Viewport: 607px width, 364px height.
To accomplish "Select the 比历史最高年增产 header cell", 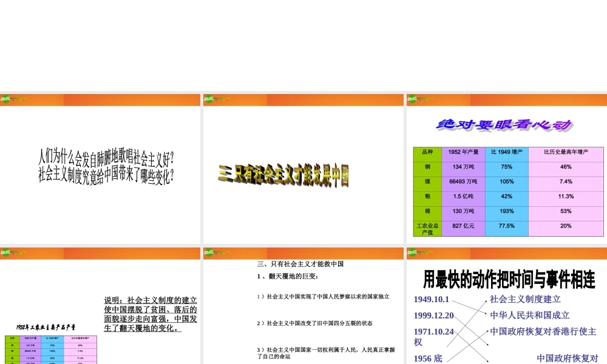I will (x=566, y=154).
